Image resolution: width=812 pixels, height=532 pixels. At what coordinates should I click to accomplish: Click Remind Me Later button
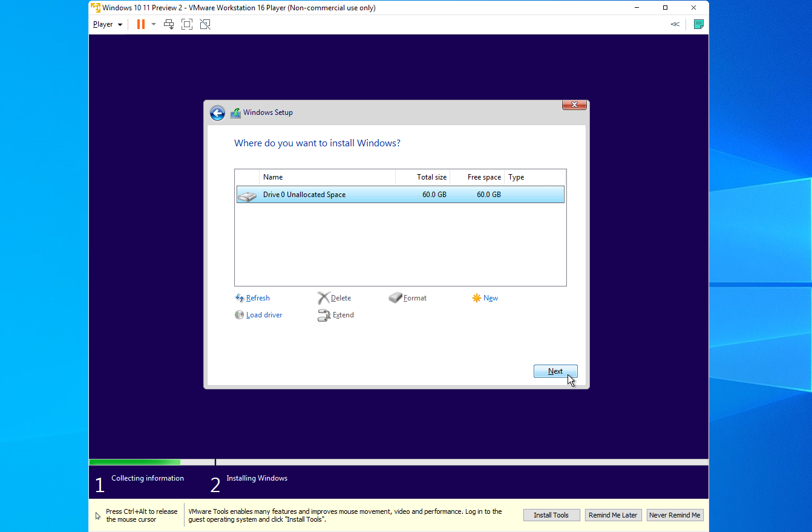(613, 515)
